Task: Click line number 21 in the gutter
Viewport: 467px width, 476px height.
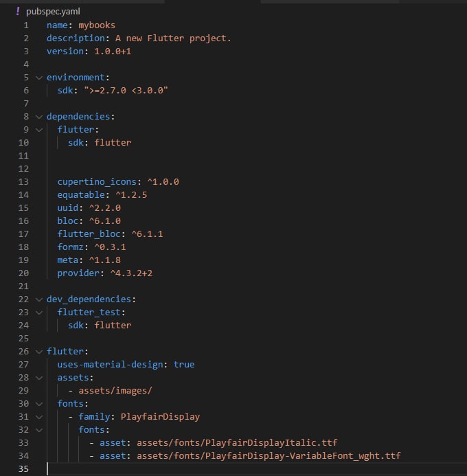Action: point(23,286)
